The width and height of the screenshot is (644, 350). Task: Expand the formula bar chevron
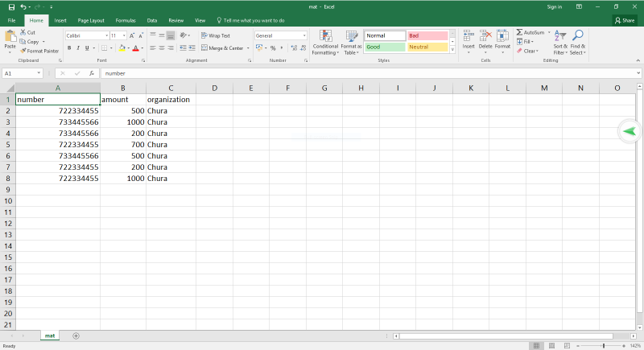(x=638, y=73)
